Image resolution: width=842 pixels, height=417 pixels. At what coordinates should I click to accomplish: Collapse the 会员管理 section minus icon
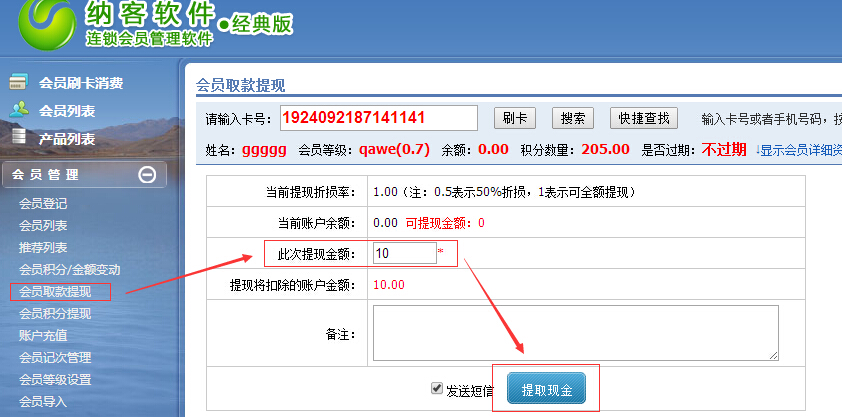tap(147, 174)
